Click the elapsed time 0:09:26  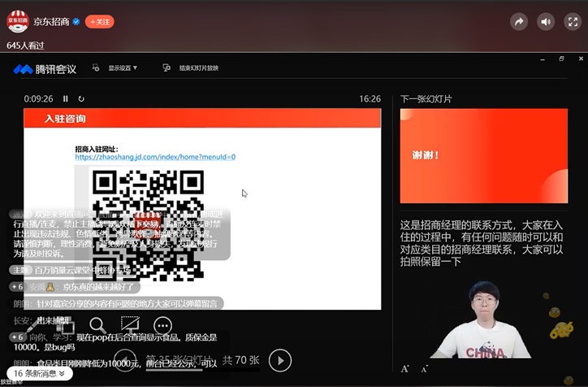38,98
